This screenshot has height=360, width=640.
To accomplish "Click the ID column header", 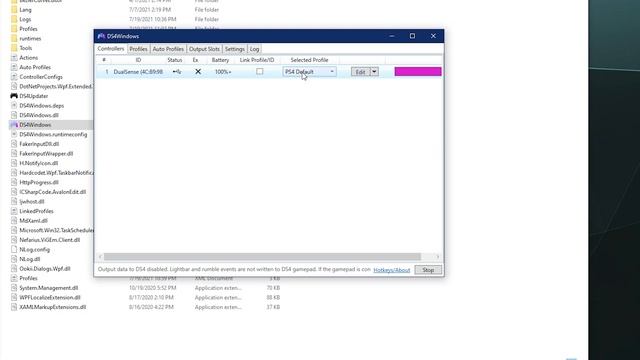I will point(138,60).
